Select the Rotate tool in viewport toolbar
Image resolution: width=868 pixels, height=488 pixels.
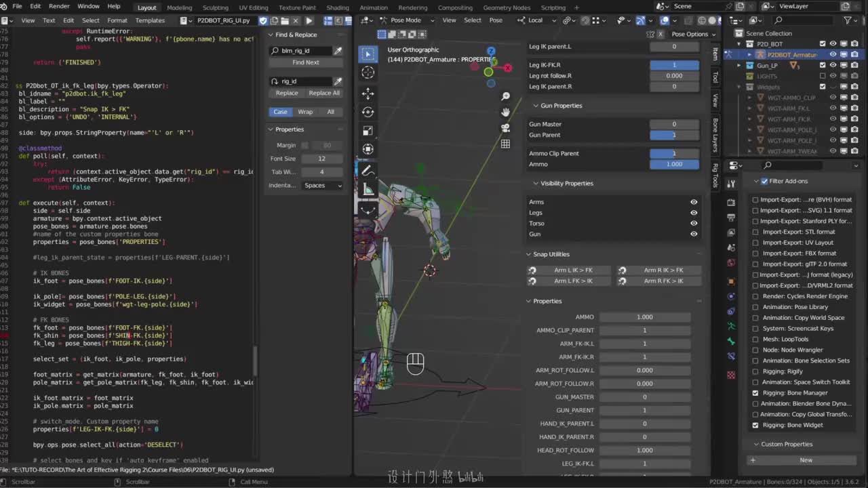(x=368, y=112)
